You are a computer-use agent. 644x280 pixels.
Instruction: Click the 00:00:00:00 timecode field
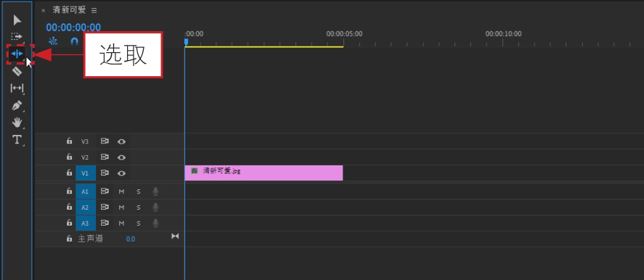tap(73, 28)
